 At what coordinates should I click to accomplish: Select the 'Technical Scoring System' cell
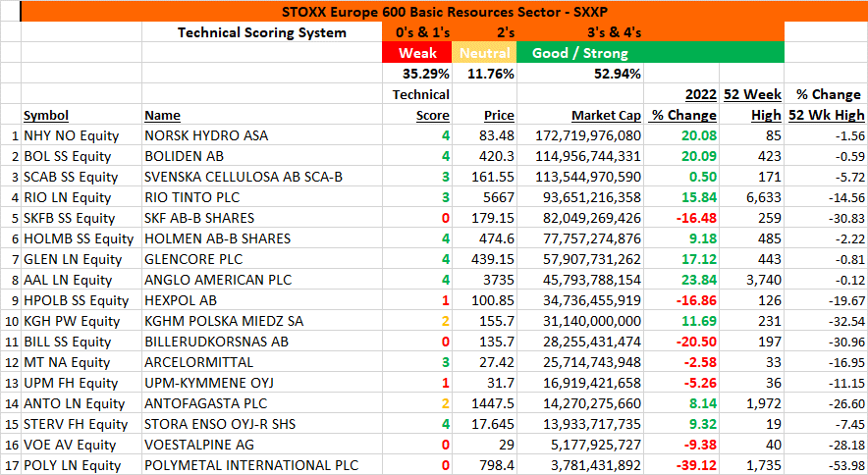262,32
